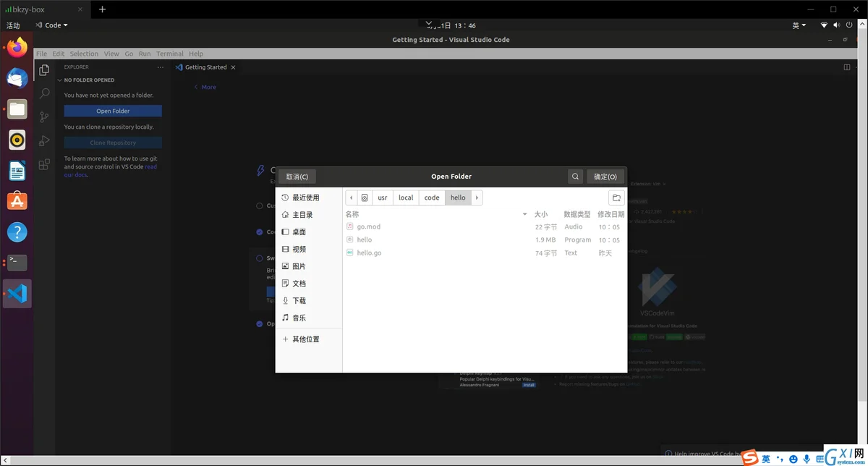
Task: Click the path bar left scroll arrow
Action: point(352,198)
